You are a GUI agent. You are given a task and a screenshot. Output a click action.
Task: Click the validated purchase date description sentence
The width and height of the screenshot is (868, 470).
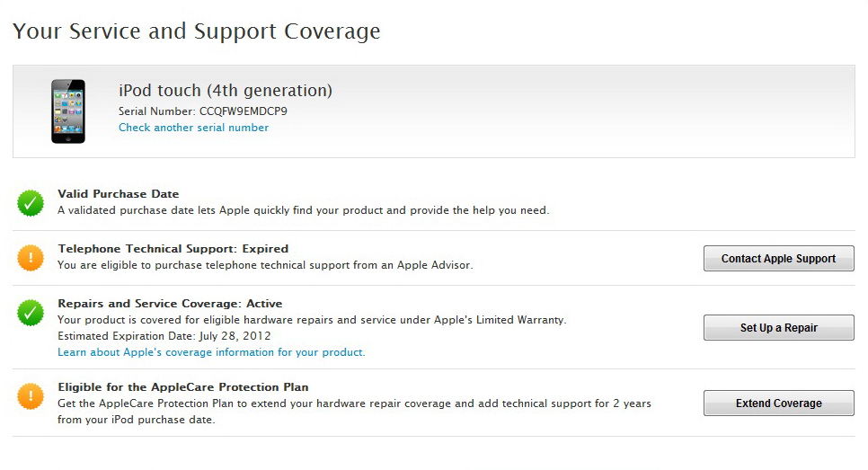point(303,210)
